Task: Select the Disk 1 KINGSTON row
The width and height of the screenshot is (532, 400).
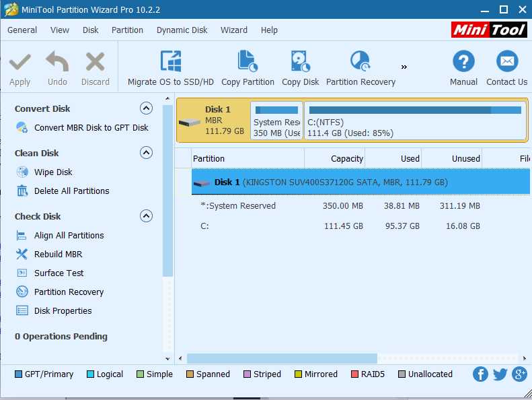Action: tap(360, 182)
